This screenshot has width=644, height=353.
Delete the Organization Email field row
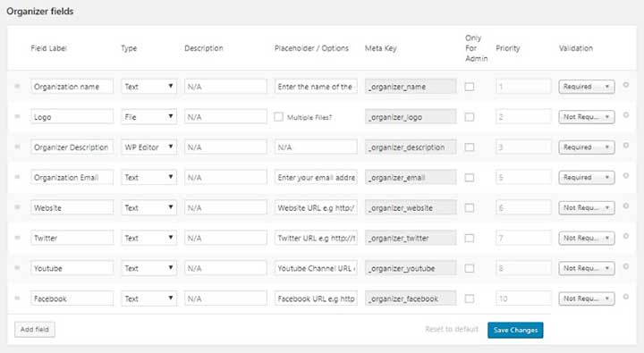point(625,176)
